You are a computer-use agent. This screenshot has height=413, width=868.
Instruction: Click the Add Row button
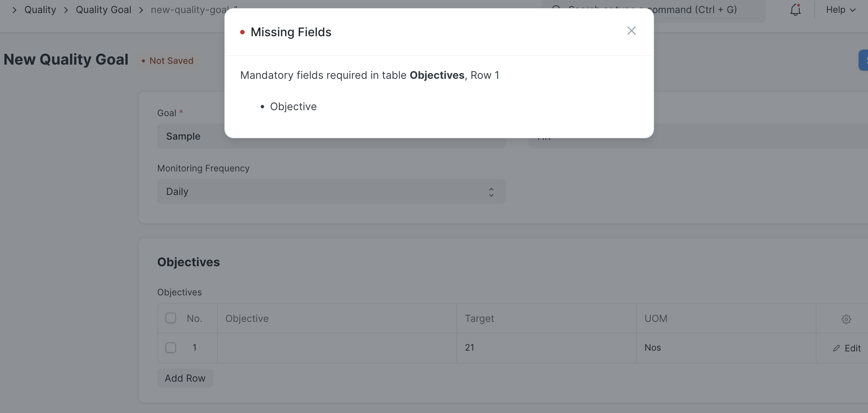185,378
